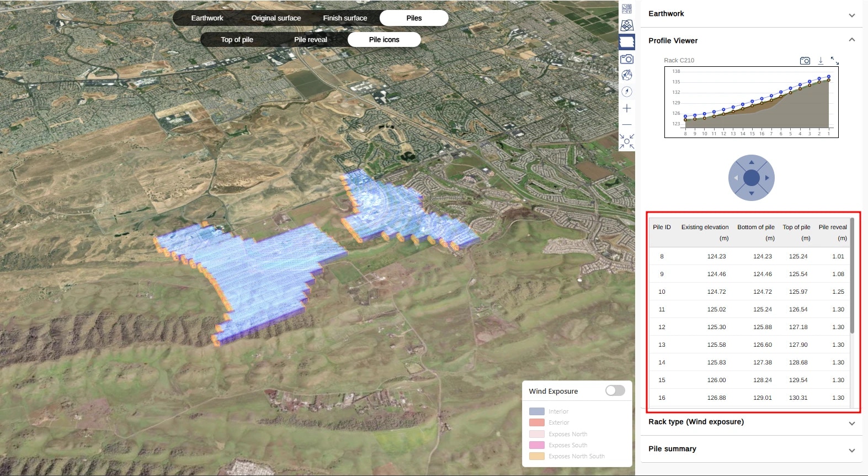Image resolution: width=868 pixels, height=476 pixels.
Task: Switch to Original surface tab
Action: click(x=276, y=18)
